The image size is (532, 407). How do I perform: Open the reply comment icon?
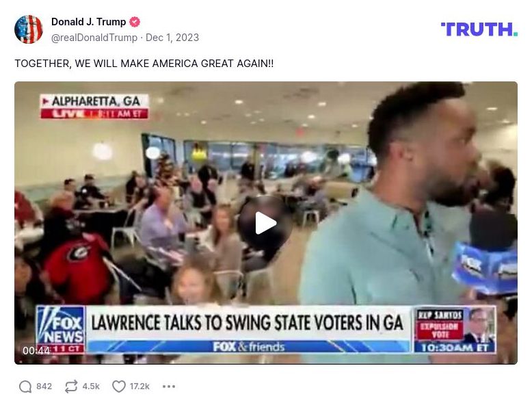(25, 386)
